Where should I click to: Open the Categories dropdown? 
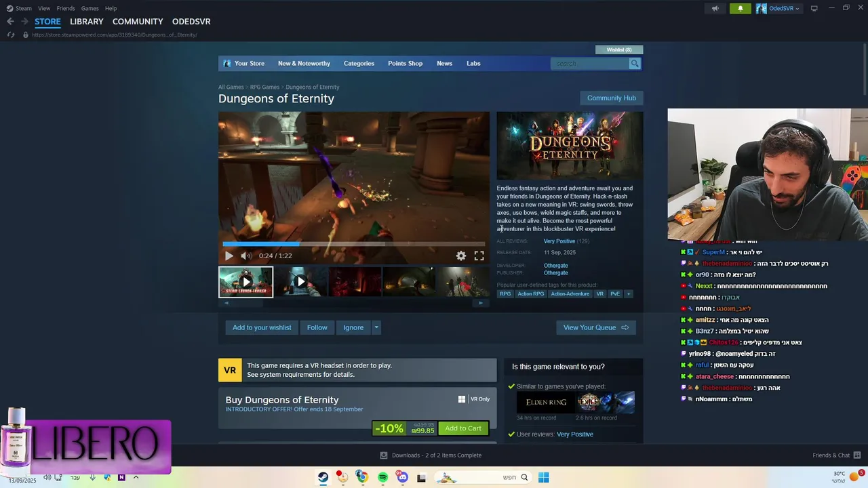pyautogui.click(x=359, y=64)
